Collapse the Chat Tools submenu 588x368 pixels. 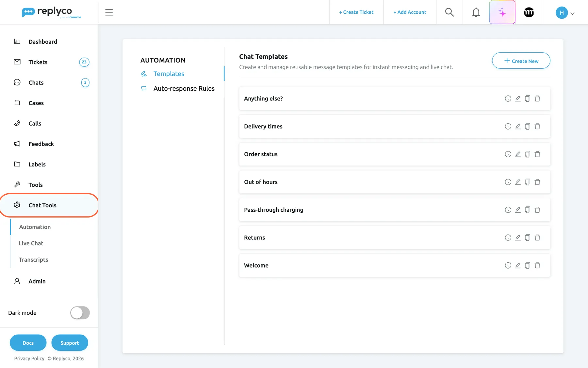click(x=49, y=205)
